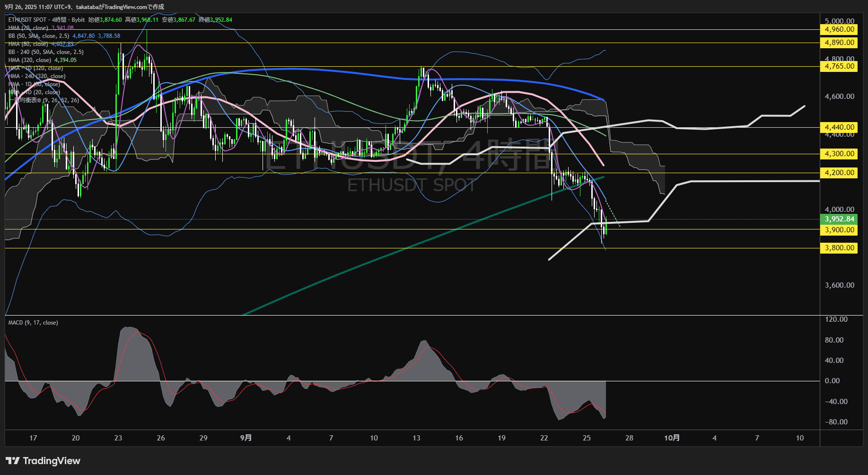Viewport: 868px width, 475px height.
Task: Select the 3,800.00 yellow price label
Action: click(839, 248)
